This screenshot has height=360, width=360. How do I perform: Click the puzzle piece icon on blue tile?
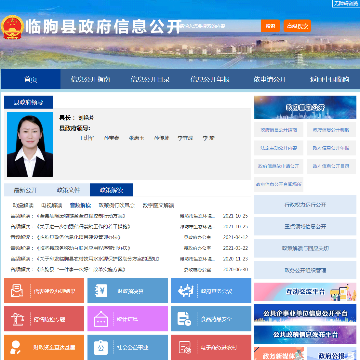(186, 291)
